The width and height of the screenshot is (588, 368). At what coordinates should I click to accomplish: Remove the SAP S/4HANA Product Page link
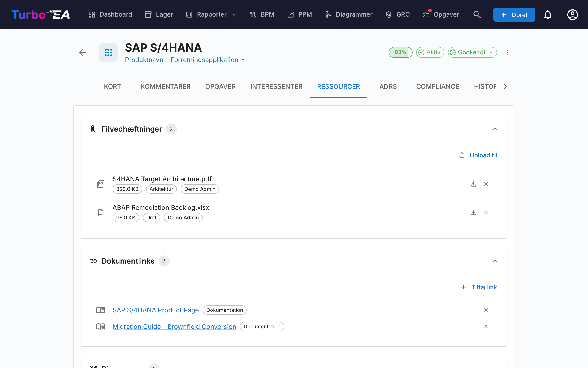click(486, 310)
